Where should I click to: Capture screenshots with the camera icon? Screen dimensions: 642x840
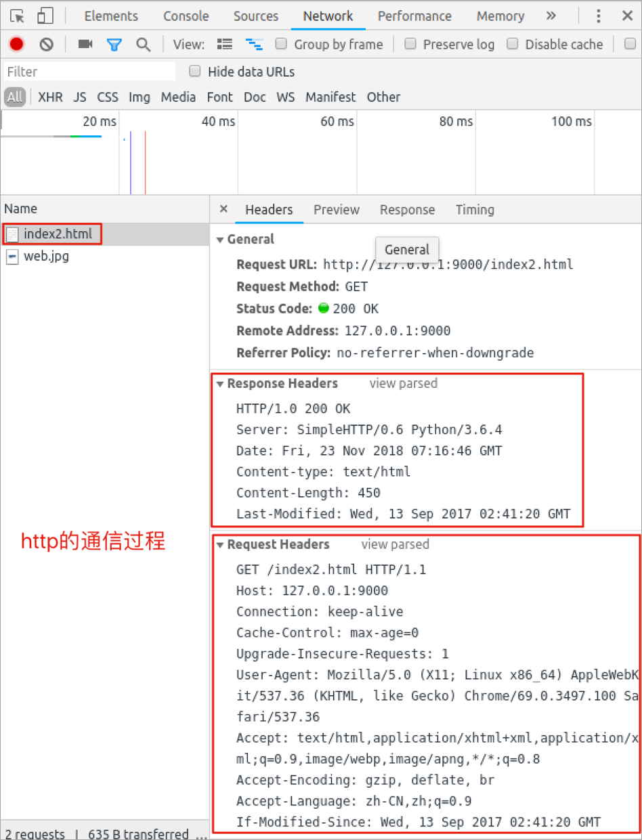point(84,44)
